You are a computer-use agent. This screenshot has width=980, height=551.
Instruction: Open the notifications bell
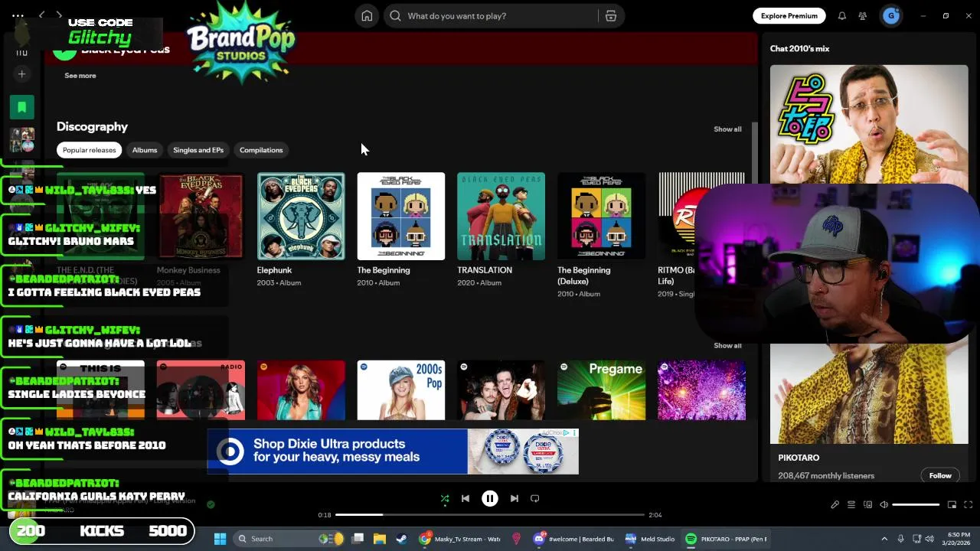pos(841,16)
